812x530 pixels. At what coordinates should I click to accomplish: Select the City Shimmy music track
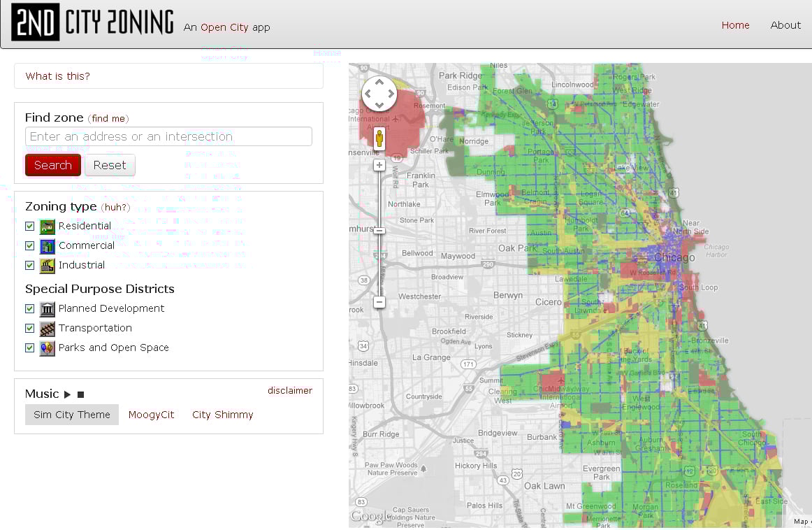pyautogui.click(x=223, y=415)
